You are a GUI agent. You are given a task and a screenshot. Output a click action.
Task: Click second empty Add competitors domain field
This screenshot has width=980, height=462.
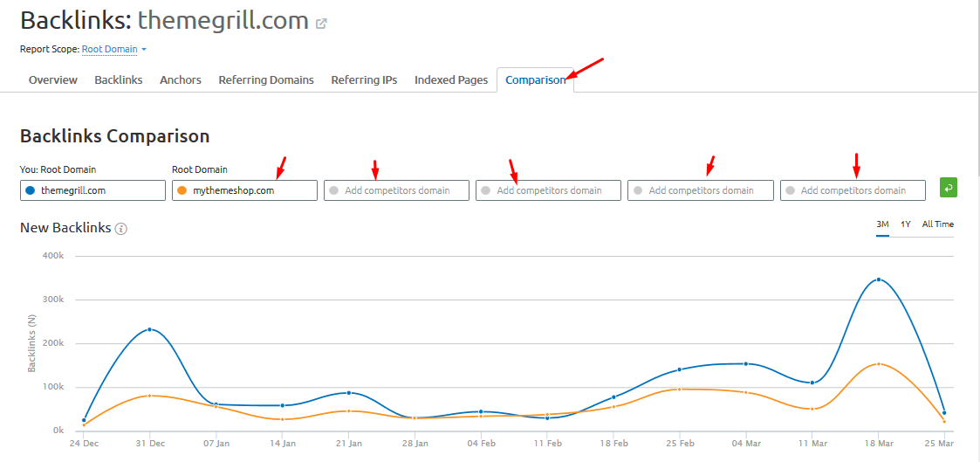click(549, 190)
